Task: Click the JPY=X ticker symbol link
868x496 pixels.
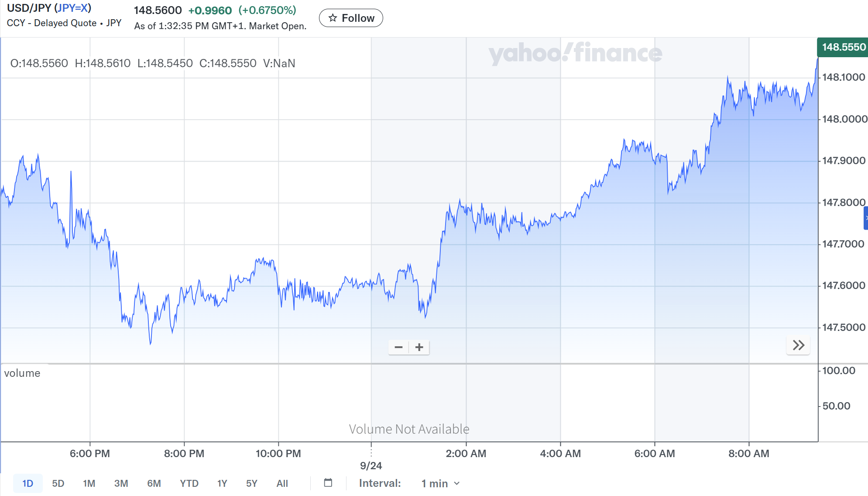Action: 72,8
